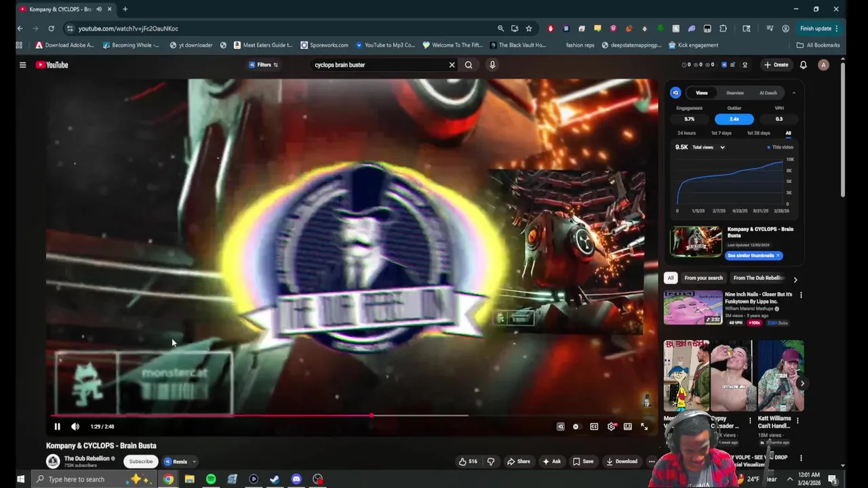Advance the shorts shelf with the next arrow
The height and width of the screenshot is (488, 868).
pos(802,384)
